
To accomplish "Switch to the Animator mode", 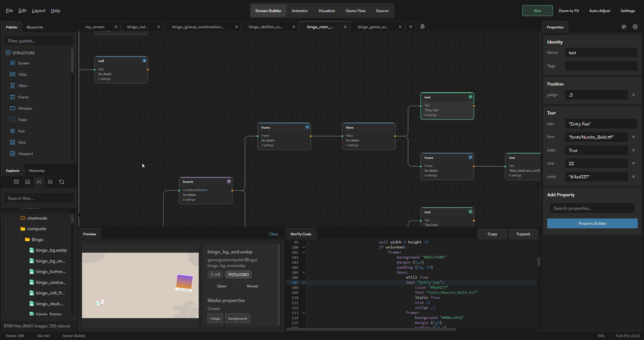I will tap(300, 11).
